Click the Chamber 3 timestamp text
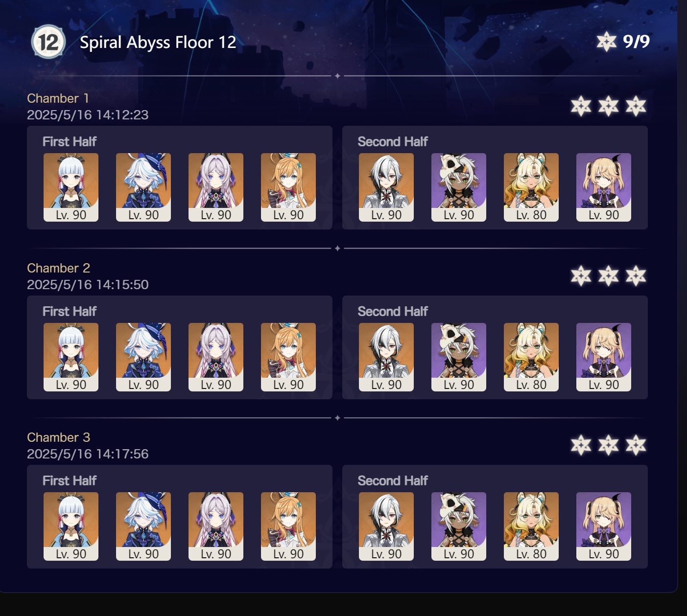The image size is (687, 616). tap(88, 454)
